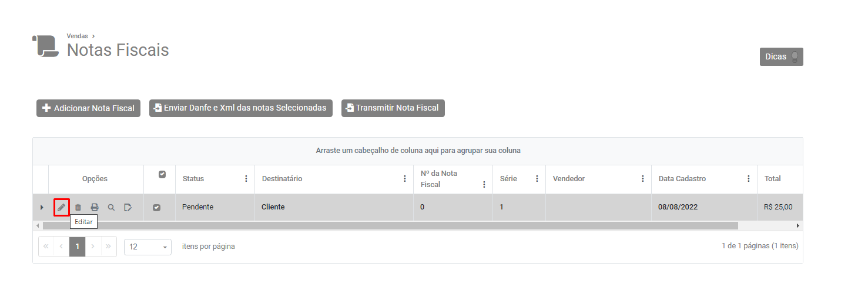Click the lightbulb icon in Dicas
The image size is (868, 303).
[x=795, y=56]
